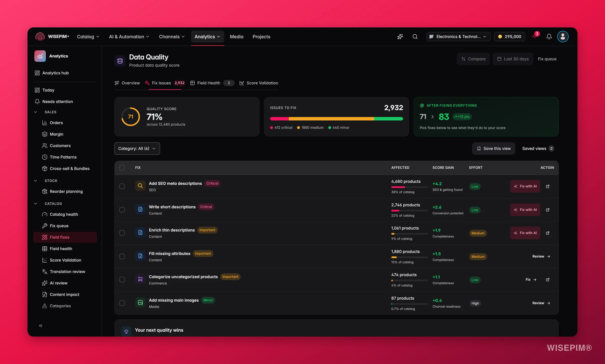Switch to the Field Health tab
The width and height of the screenshot is (605, 364).
tap(212, 83)
